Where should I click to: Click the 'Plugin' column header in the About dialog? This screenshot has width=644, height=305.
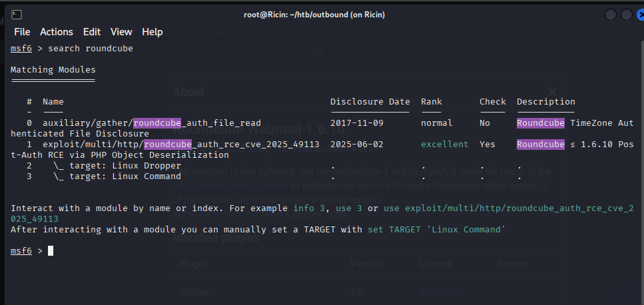point(193,264)
